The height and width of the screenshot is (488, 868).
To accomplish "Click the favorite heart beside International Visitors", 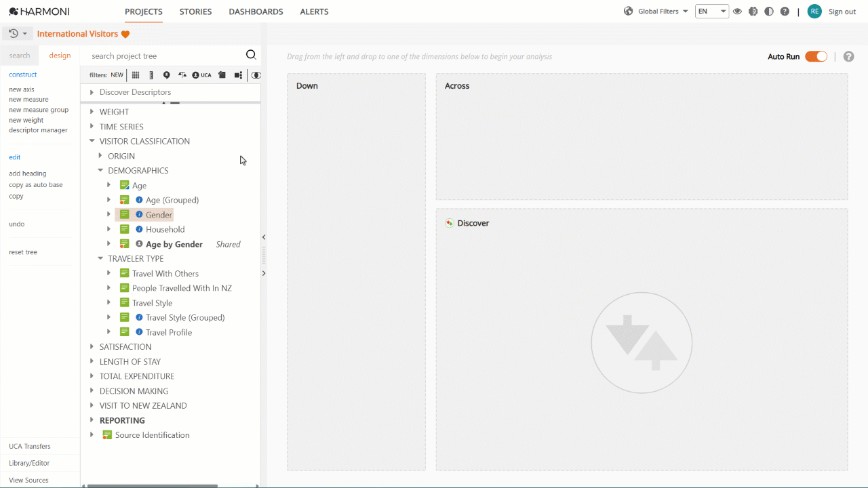I will [x=125, y=35].
